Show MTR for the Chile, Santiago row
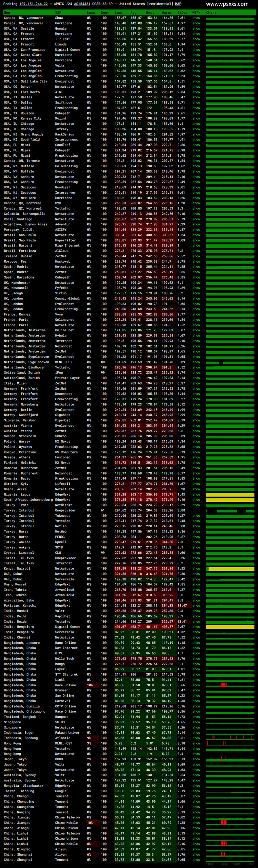This screenshot has height=868, width=258. (x=196, y=219)
